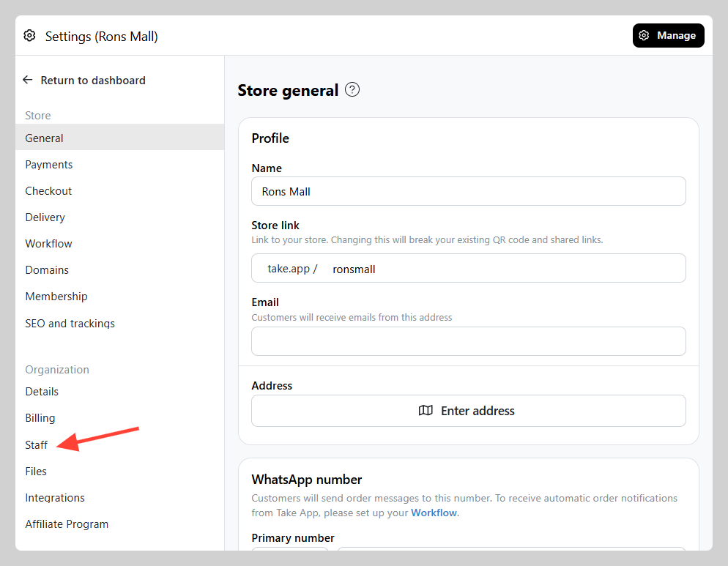Click the WhatsApp number heading
728x566 pixels.
click(306, 480)
